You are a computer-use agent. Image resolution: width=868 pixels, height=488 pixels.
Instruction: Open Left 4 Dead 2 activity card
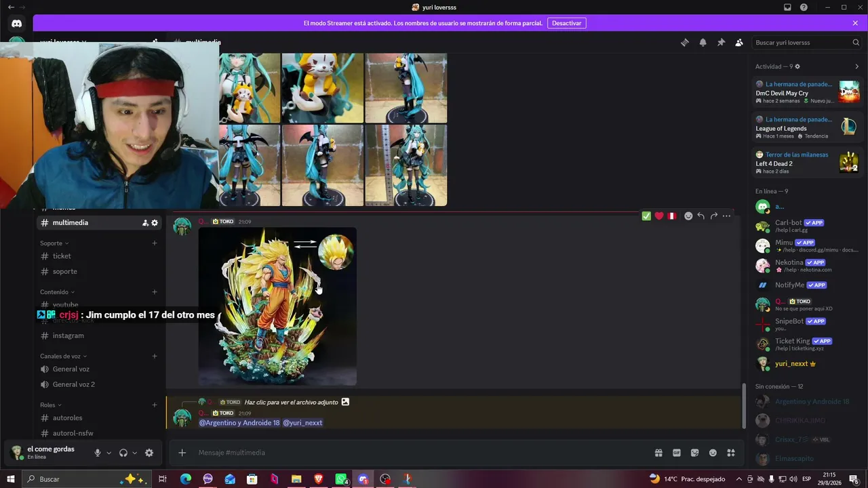[x=807, y=163]
